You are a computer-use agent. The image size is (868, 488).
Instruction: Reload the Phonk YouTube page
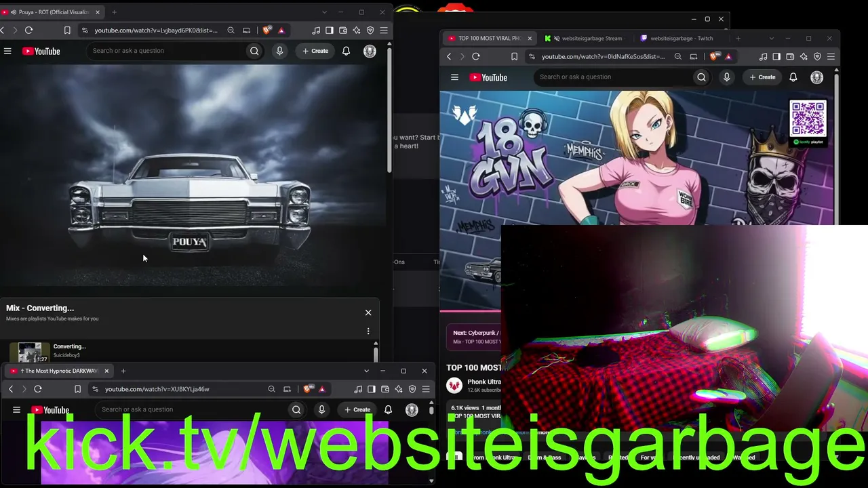coord(476,56)
